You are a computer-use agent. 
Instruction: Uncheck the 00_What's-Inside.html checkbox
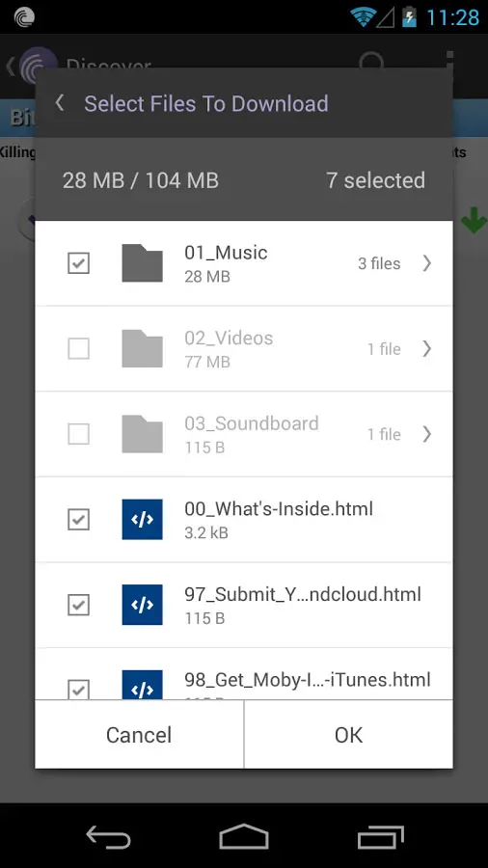point(78,519)
